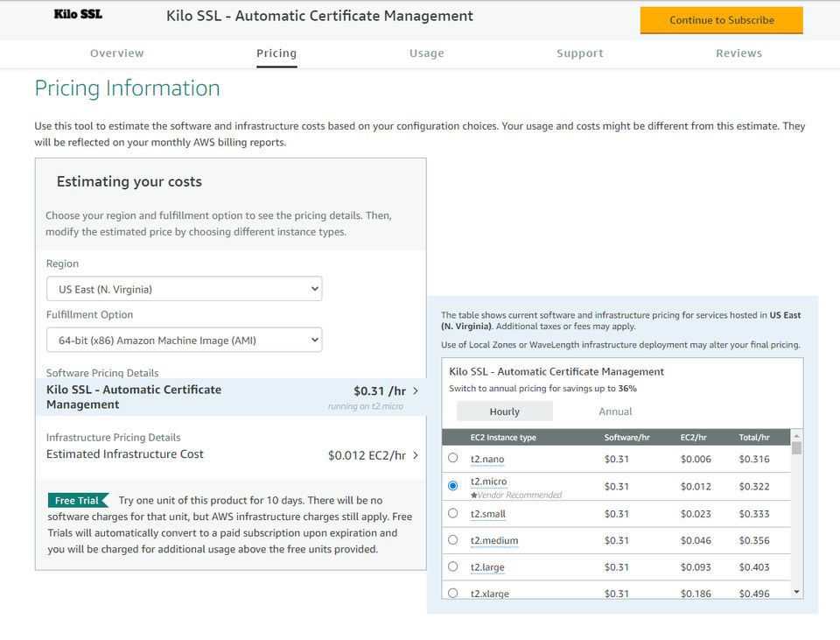
Task: Click the Kilo SSL logo
Action: click(78, 15)
